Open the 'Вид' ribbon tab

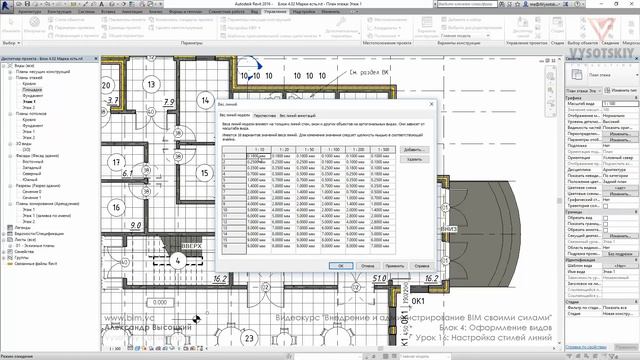(x=254, y=12)
